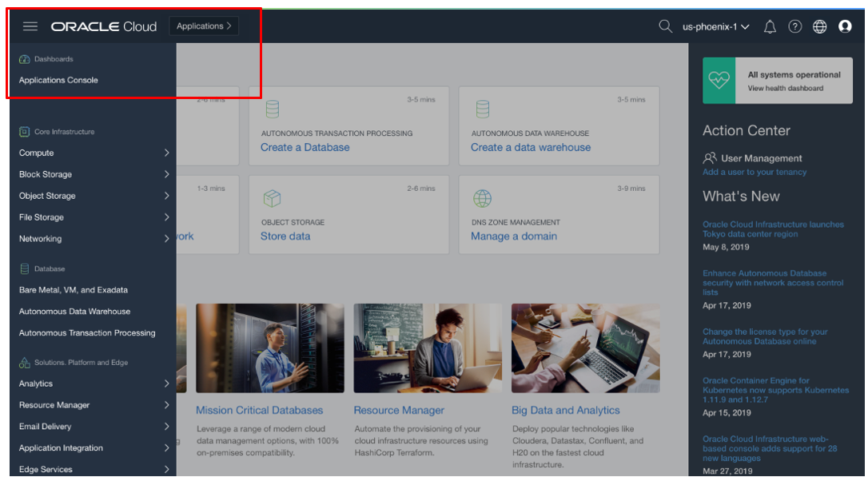
Task: Open the user profile avatar icon
Action: click(x=844, y=26)
